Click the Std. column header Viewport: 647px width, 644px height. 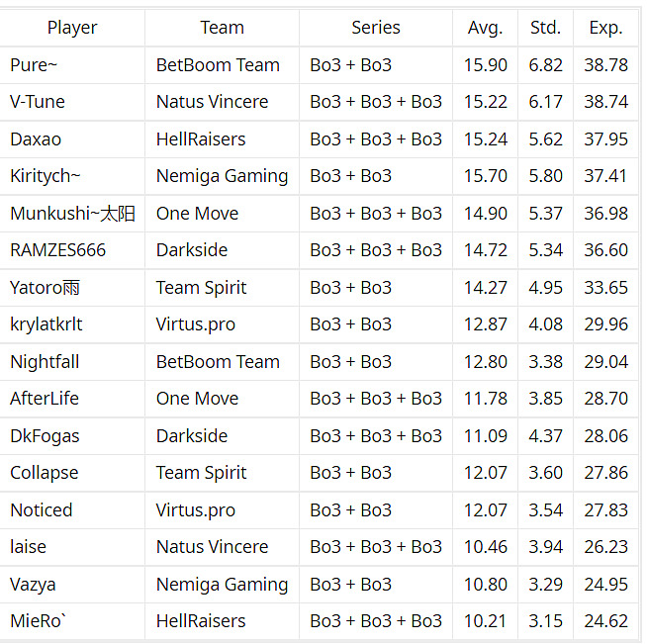pos(545,28)
